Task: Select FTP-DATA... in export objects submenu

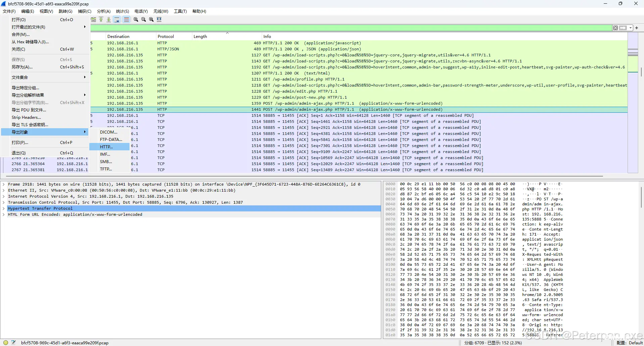Action: [x=109, y=140]
